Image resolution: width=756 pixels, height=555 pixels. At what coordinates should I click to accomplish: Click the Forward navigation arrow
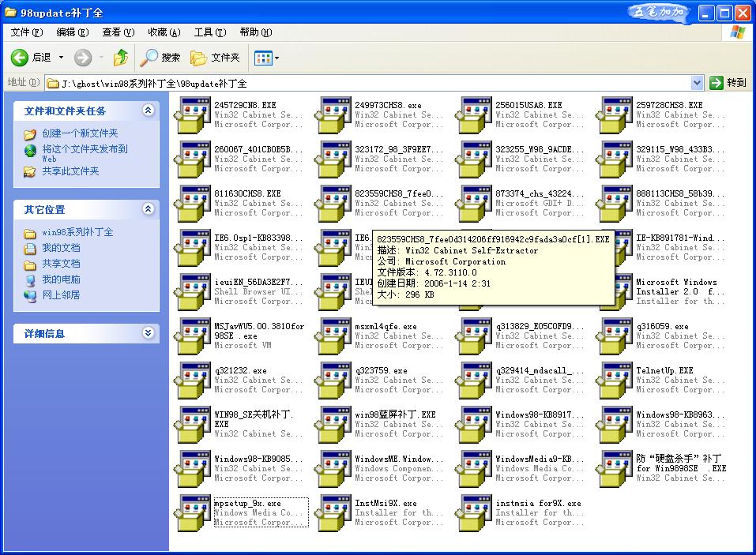point(83,58)
